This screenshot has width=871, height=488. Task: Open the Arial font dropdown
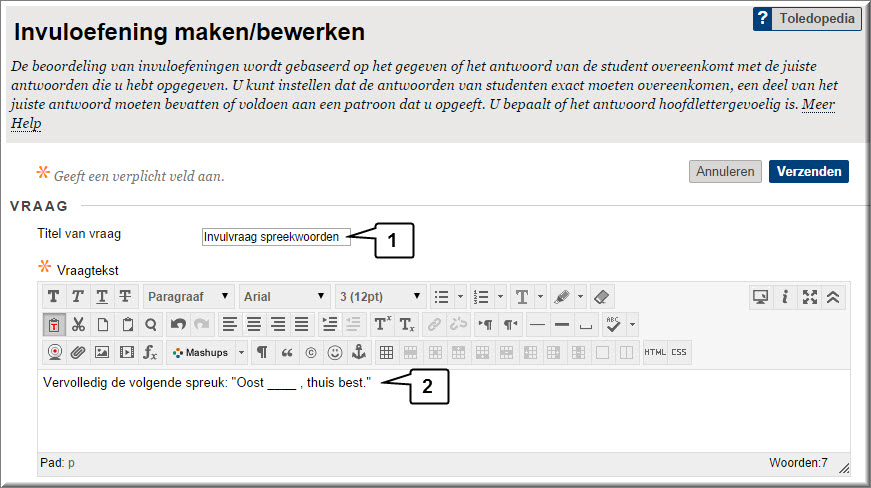[284, 296]
